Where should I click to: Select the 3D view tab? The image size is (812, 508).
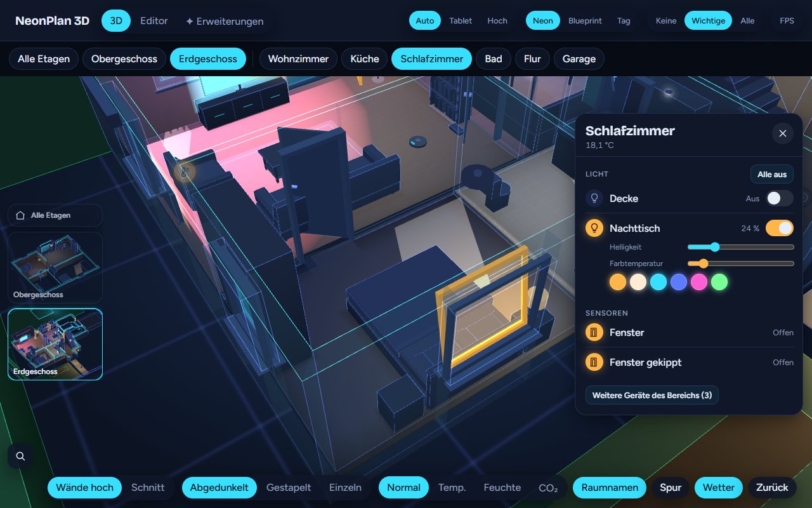(x=116, y=21)
